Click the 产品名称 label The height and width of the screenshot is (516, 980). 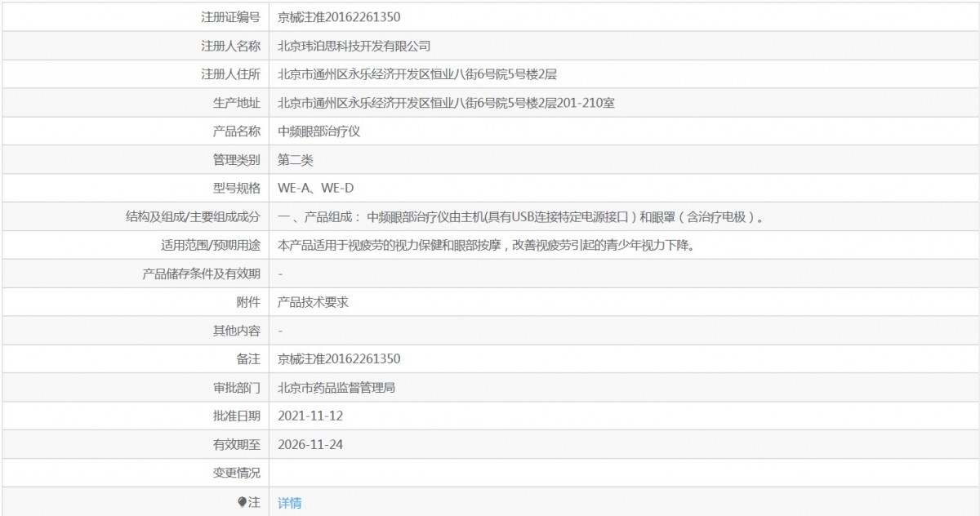(236, 131)
